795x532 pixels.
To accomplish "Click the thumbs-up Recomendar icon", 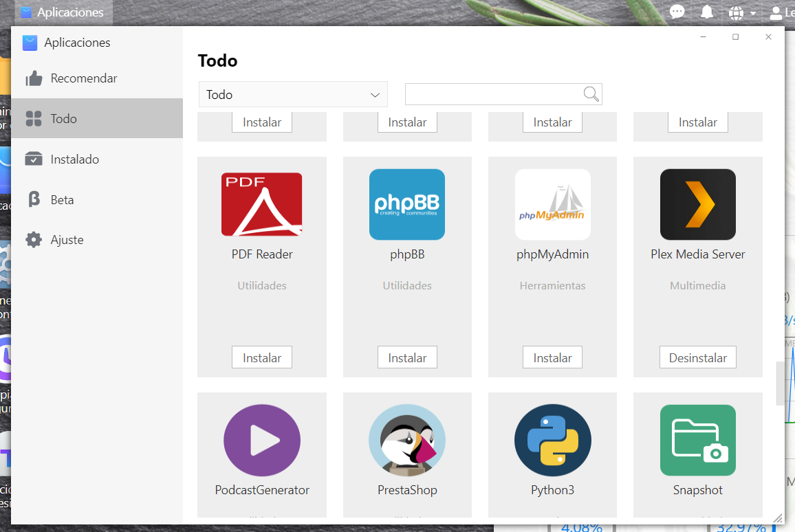I will click(34, 78).
